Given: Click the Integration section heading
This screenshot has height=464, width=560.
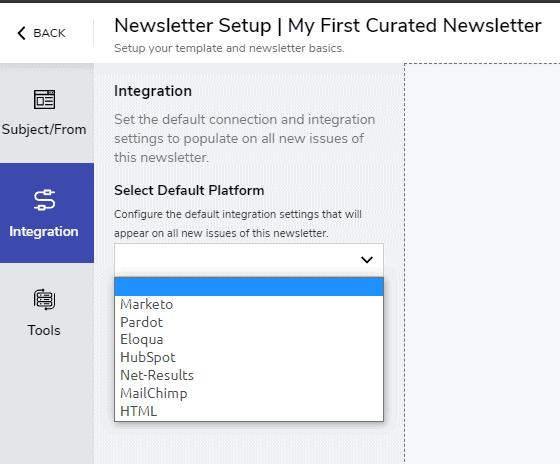Looking at the screenshot, I should pyautogui.click(x=153, y=91).
